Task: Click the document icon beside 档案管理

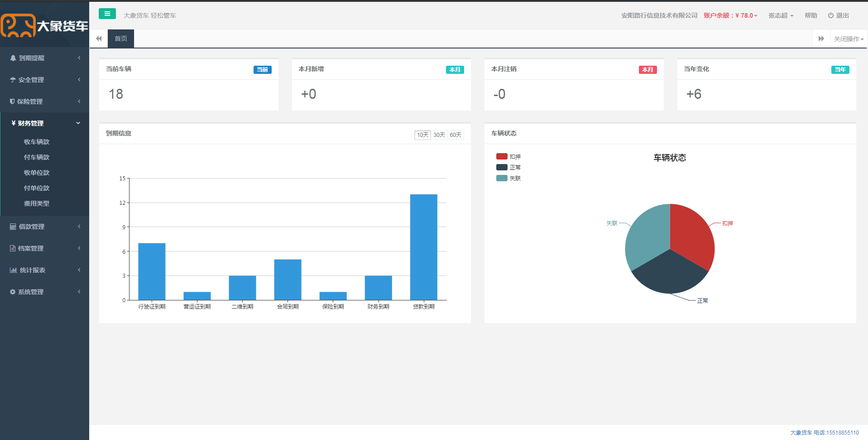Action: tap(13, 248)
